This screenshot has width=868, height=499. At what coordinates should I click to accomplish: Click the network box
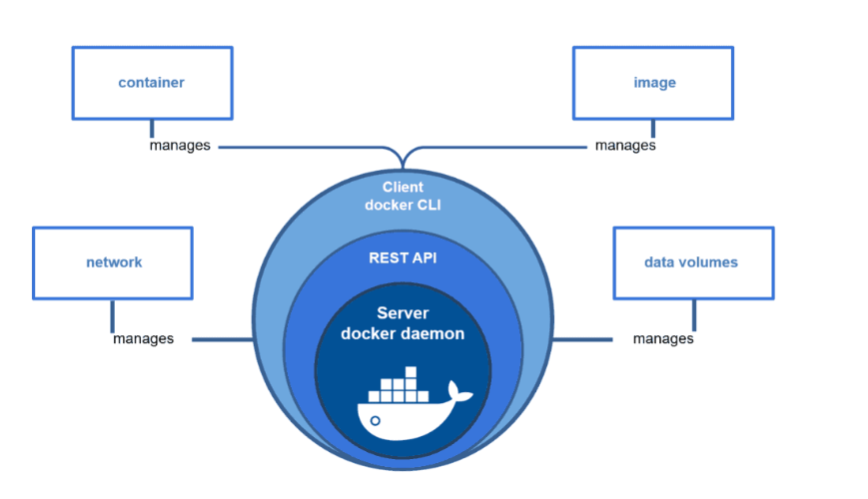click(113, 262)
